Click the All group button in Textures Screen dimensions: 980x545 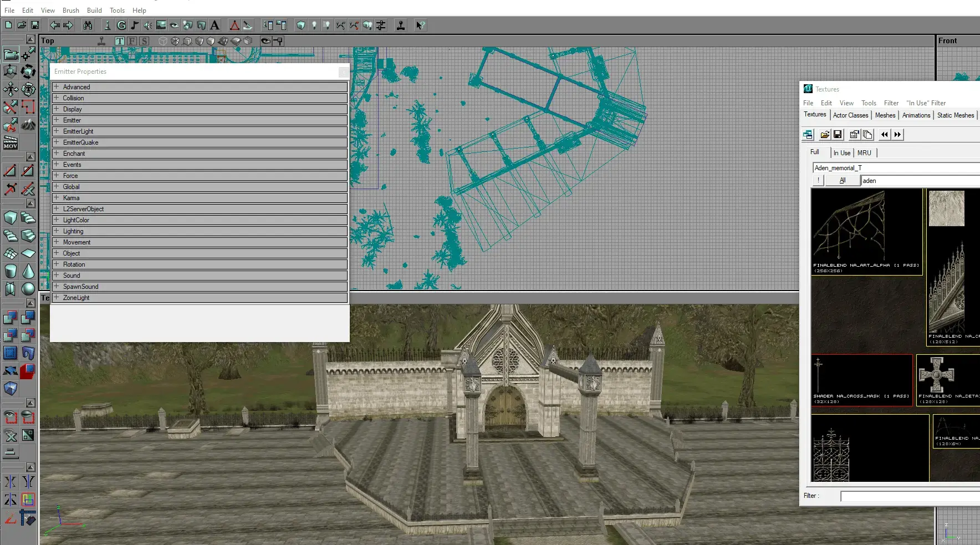[843, 181]
